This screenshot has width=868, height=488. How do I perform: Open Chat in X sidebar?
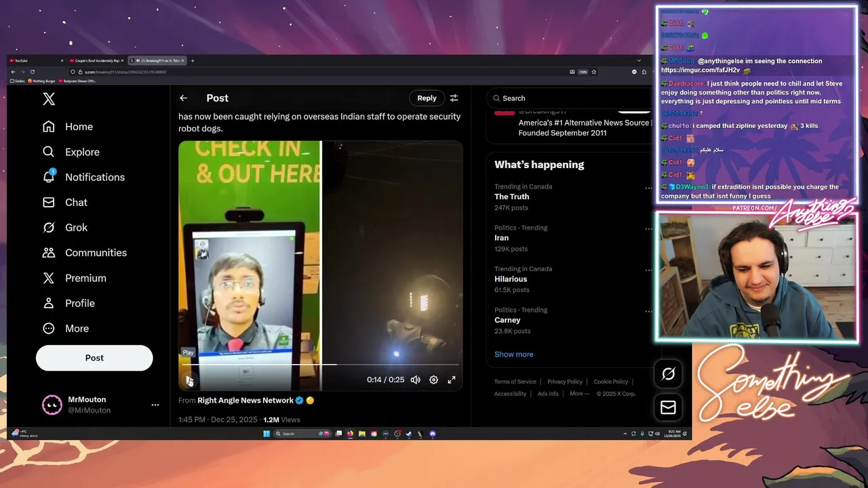pyautogui.click(x=65, y=202)
